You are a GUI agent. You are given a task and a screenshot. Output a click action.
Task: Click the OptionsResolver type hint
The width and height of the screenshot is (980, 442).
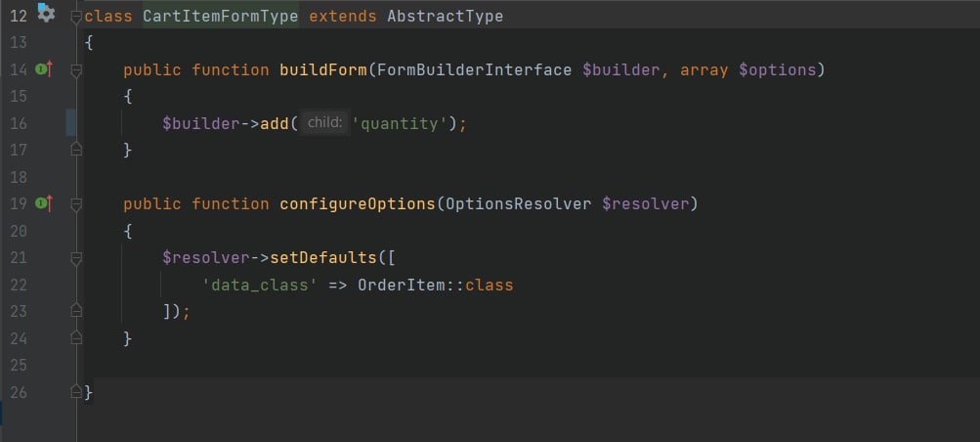[x=519, y=203]
